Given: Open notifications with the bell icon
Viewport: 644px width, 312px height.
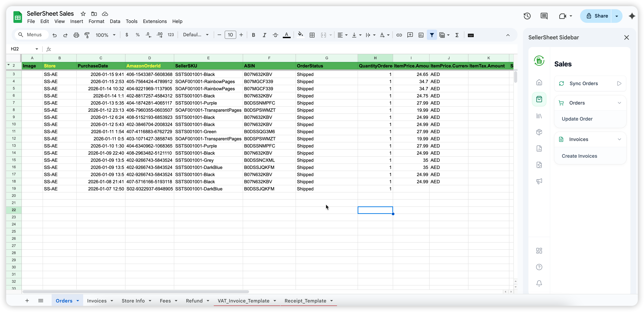Looking at the screenshot, I should point(539,283).
